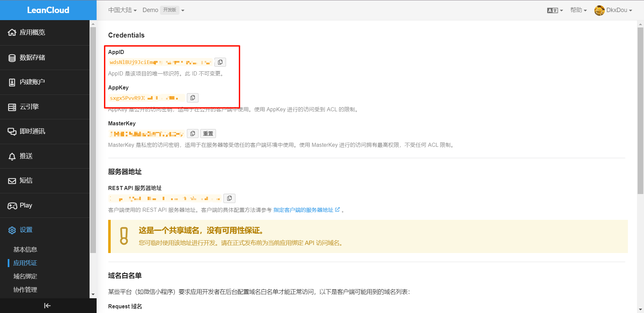
Task: Click the masked AppKey value
Action: tap(147, 98)
